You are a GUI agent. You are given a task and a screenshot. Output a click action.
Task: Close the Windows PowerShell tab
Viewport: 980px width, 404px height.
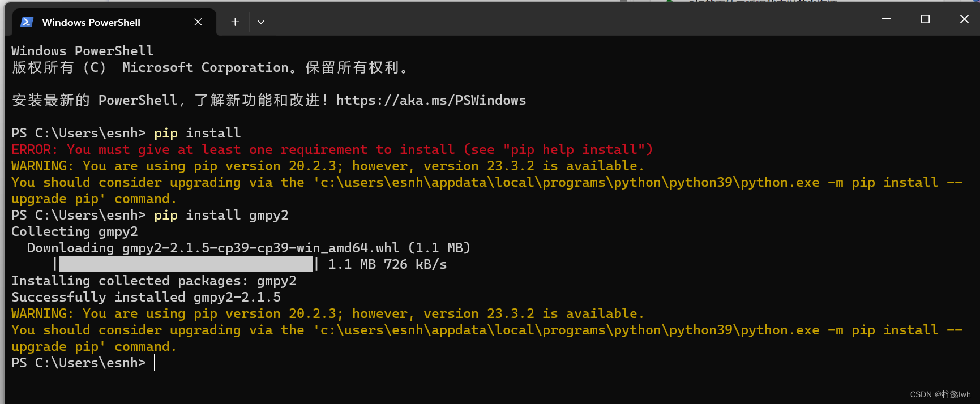tap(198, 22)
